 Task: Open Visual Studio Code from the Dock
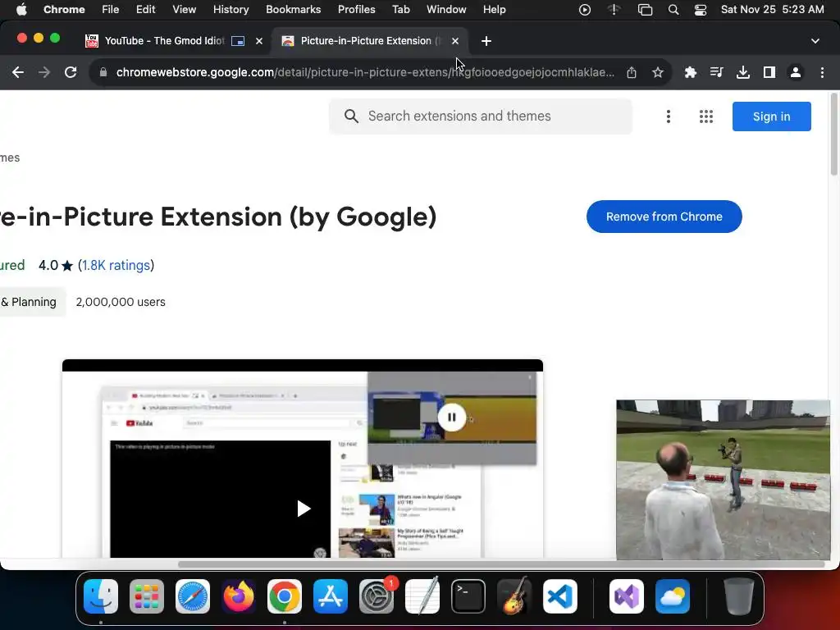(x=560, y=596)
